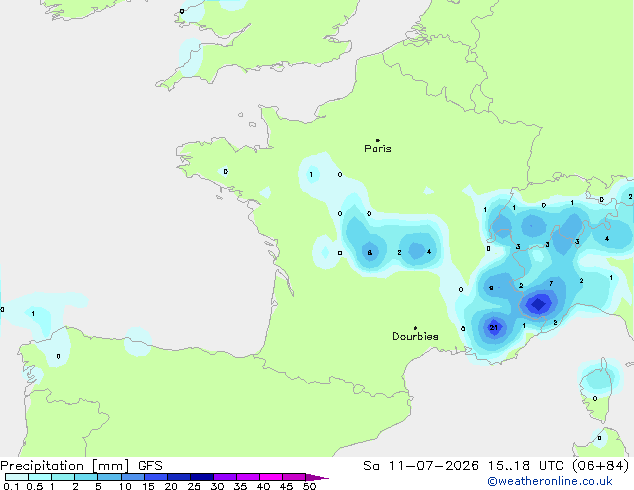Click the (06+84) forecast run text
This screenshot has width=634, height=490.
(x=600, y=466)
